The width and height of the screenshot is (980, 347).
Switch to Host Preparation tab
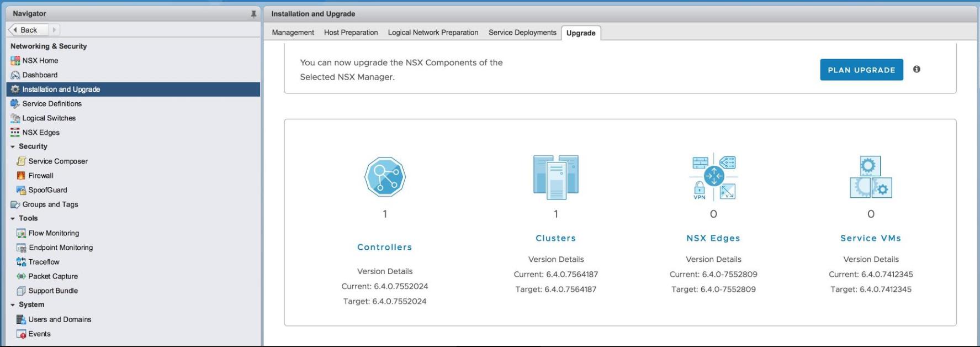click(x=351, y=33)
